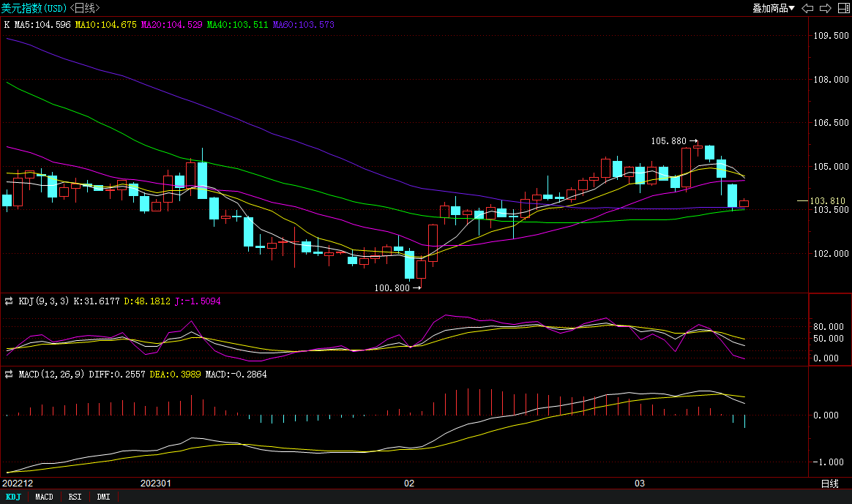The image size is (852, 504).
Task: Switch to the KDJ indicator tab
Action: [x=14, y=497]
